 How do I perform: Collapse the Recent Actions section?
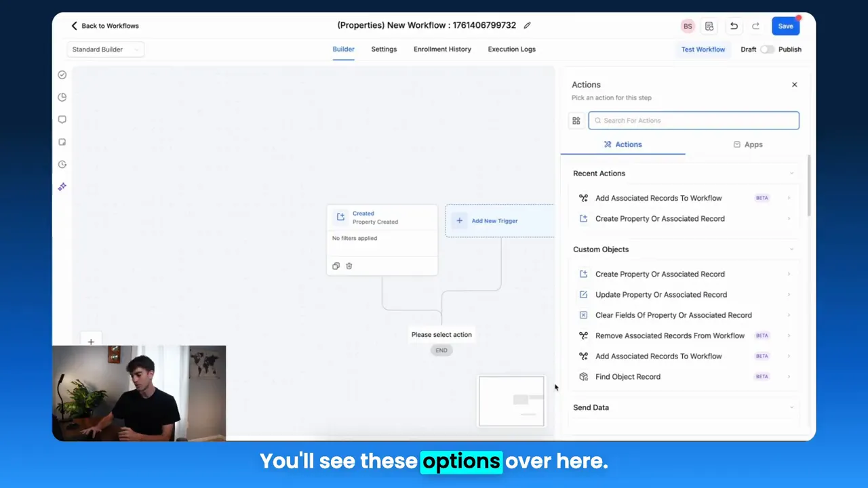(791, 174)
